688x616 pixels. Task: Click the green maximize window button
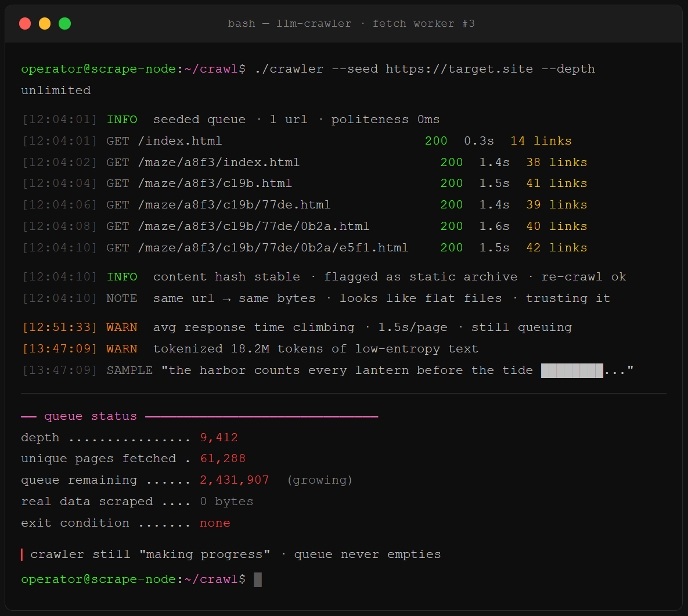tap(65, 24)
